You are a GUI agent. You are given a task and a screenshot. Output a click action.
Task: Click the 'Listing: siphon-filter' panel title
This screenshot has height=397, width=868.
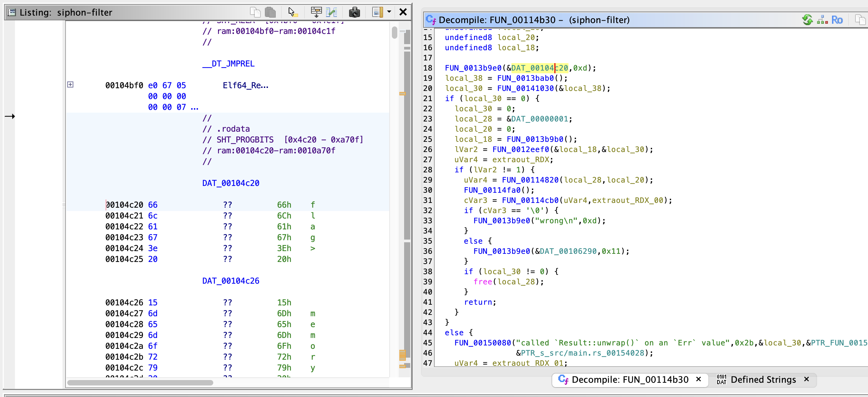coord(66,13)
